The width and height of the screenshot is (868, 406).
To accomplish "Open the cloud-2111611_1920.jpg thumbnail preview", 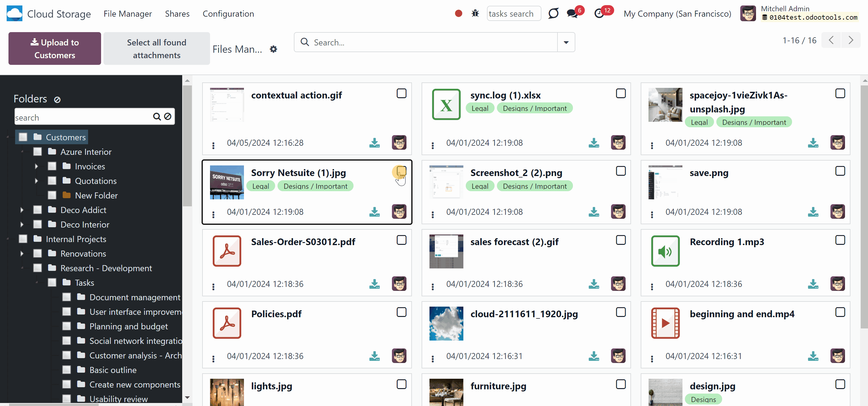I will (x=446, y=323).
